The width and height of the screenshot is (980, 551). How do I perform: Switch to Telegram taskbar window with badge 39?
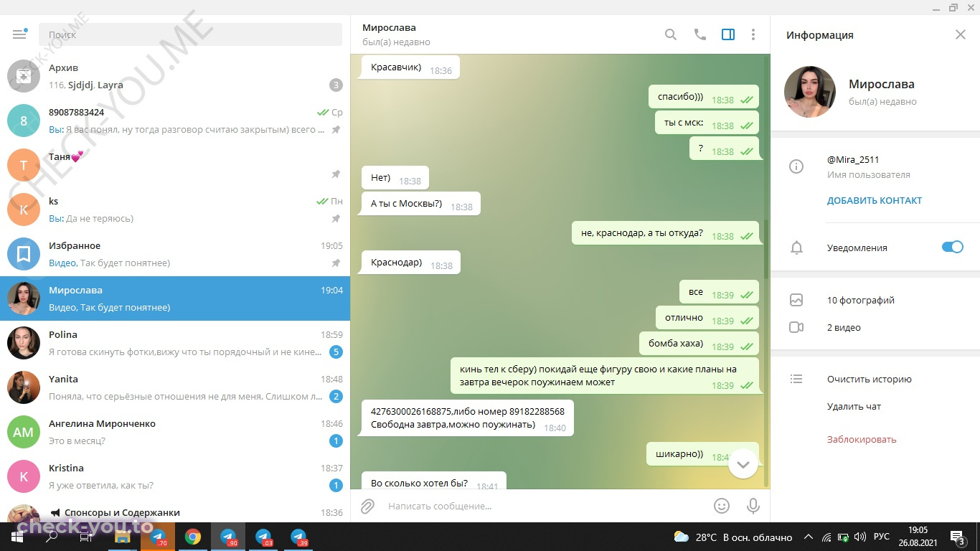(x=298, y=537)
